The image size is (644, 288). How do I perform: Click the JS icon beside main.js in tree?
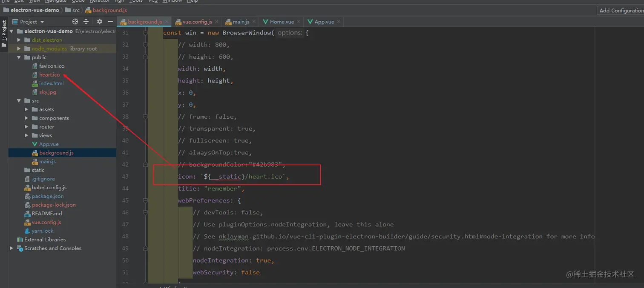point(35,162)
